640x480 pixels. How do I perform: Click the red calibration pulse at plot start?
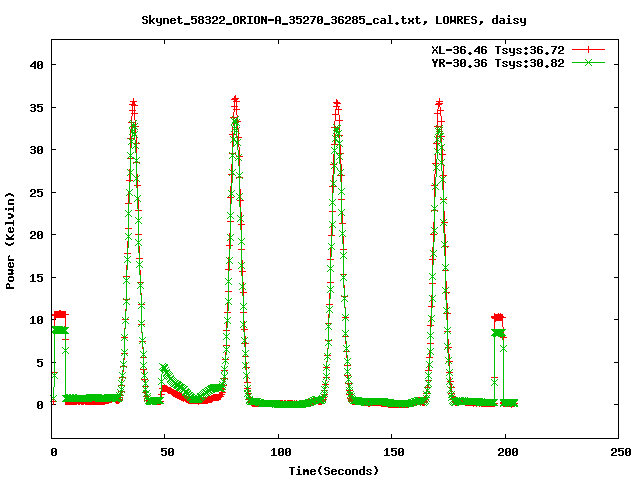click(60, 314)
